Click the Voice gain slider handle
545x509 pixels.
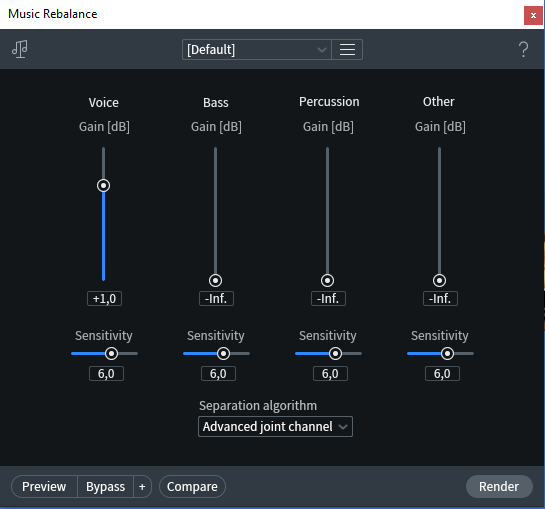pos(103,185)
